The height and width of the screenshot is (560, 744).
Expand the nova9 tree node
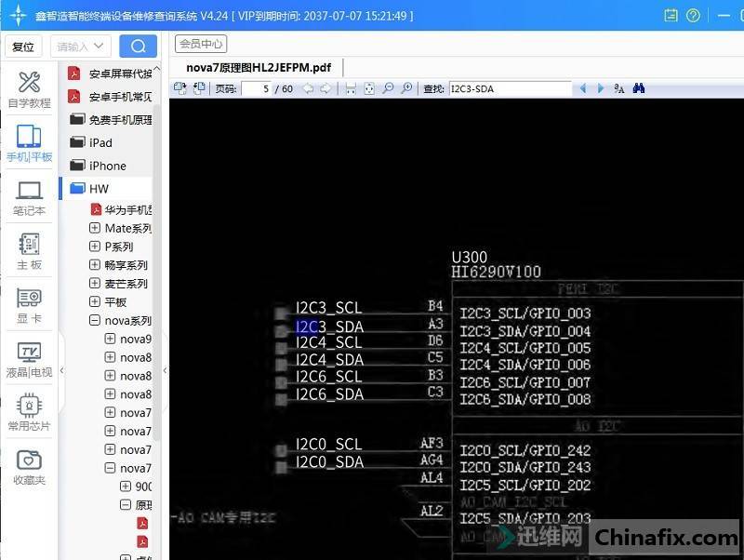(x=110, y=339)
